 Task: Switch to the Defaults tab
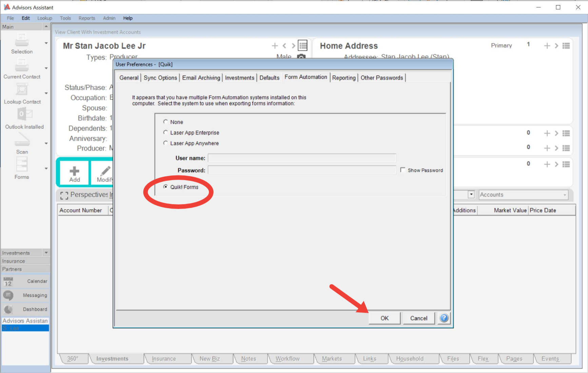269,78
